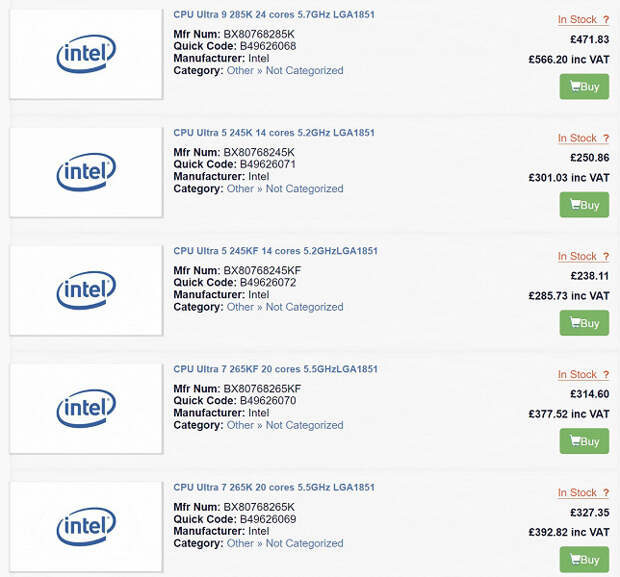Open the CPU Ultra 7 265K product link
This screenshot has height=577, width=620.
coord(274,488)
